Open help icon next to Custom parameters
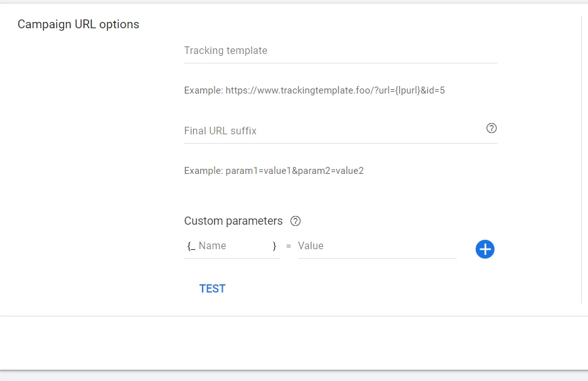Viewport: 588px width, 381px height. tap(296, 221)
